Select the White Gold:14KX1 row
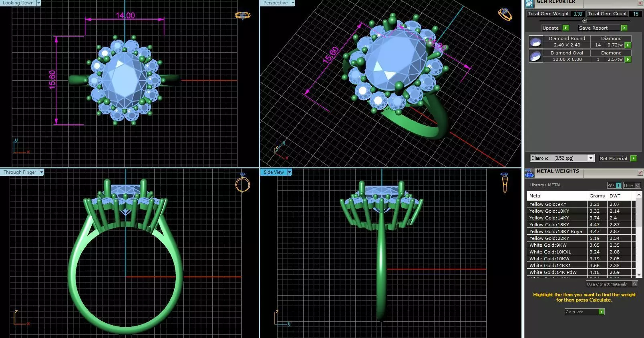 [x=581, y=266]
